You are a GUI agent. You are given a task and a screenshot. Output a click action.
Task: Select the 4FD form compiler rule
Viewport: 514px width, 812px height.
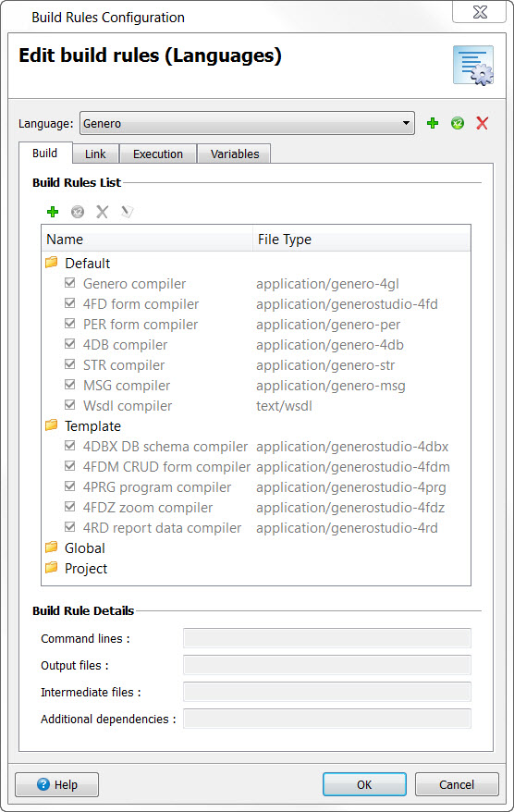click(x=141, y=304)
